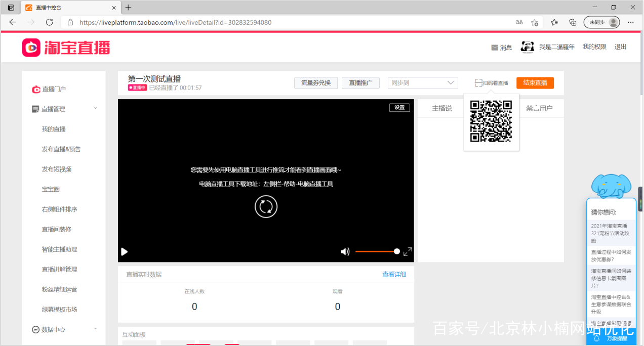Open 查看详细 for live data
Viewport: 644px width, 346px height.
point(394,273)
